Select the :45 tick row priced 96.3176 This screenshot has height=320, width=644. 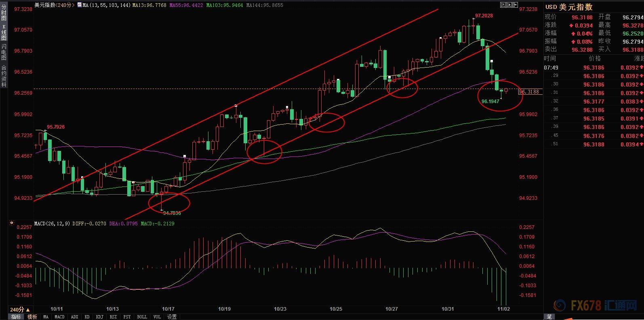click(x=594, y=136)
